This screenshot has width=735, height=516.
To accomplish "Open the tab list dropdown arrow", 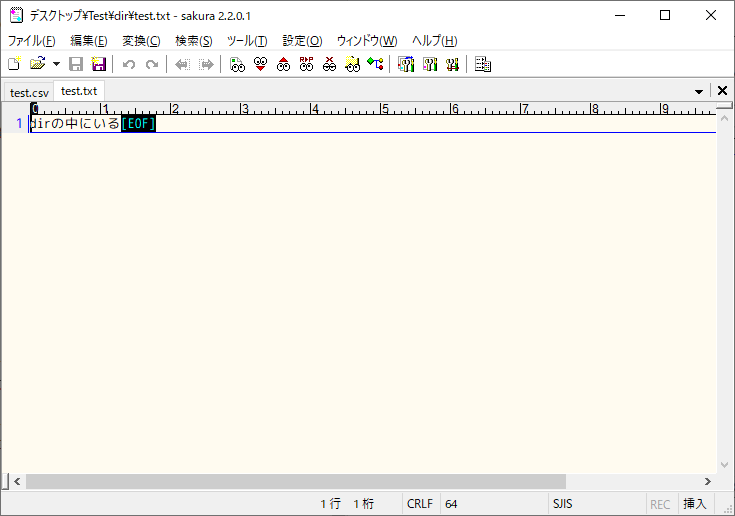I will 698,91.
